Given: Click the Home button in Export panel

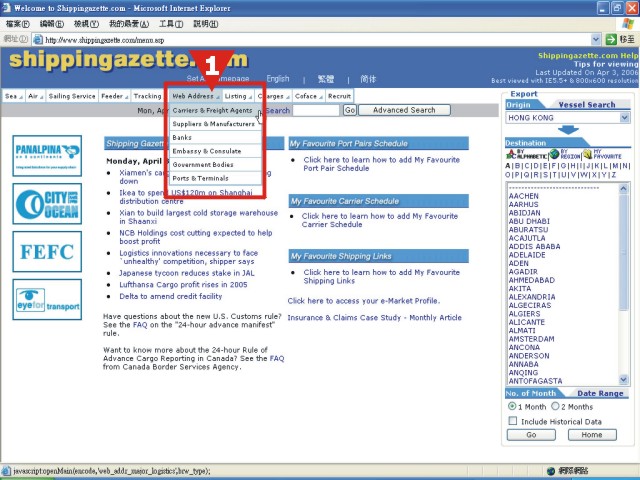Looking at the screenshot, I should 592,435.
